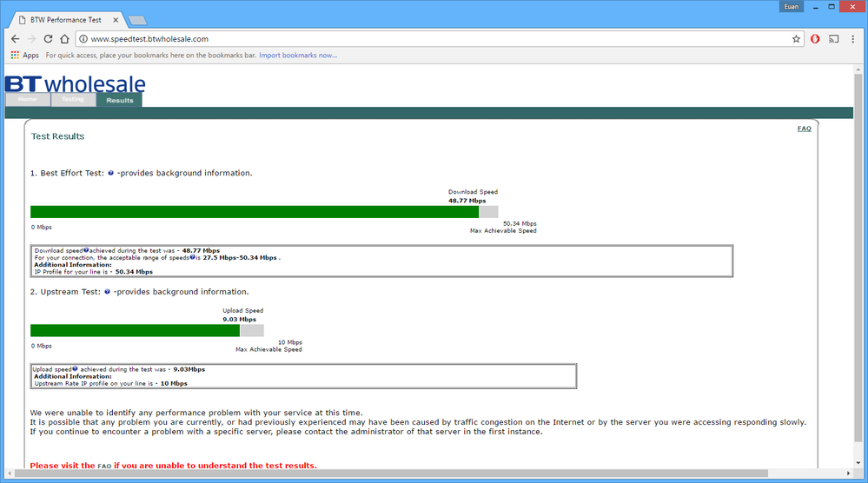Click the horizontal scrollbar
868x483 pixels.
391,473
